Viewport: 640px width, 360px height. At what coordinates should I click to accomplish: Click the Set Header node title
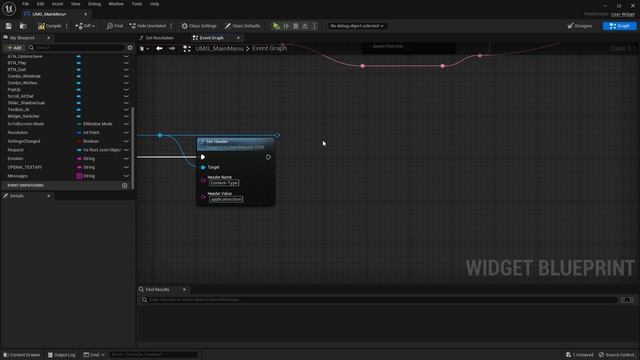217,142
